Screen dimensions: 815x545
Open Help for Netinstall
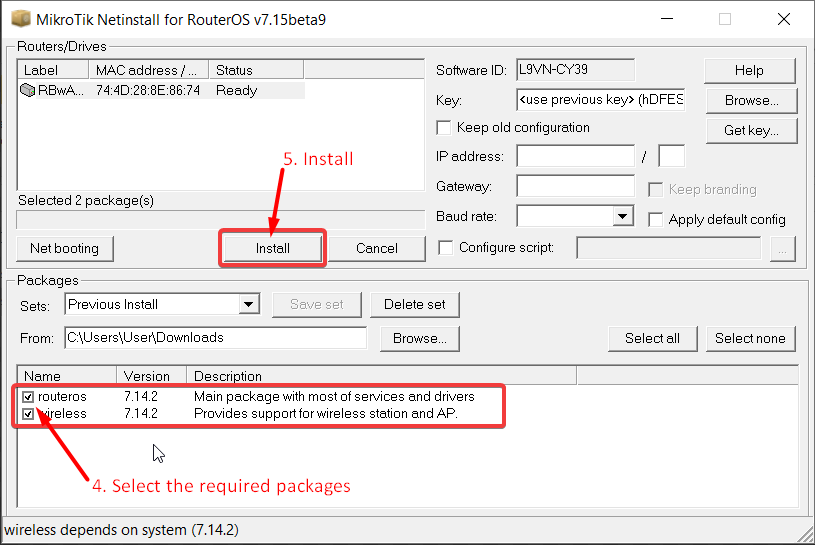pos(749,70)
